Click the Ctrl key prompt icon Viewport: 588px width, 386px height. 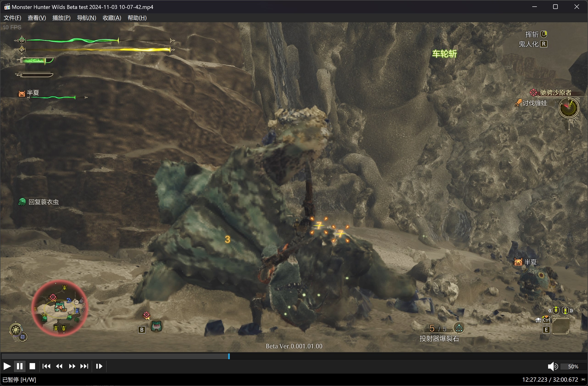pyautogui.click(x=546, y=320)
